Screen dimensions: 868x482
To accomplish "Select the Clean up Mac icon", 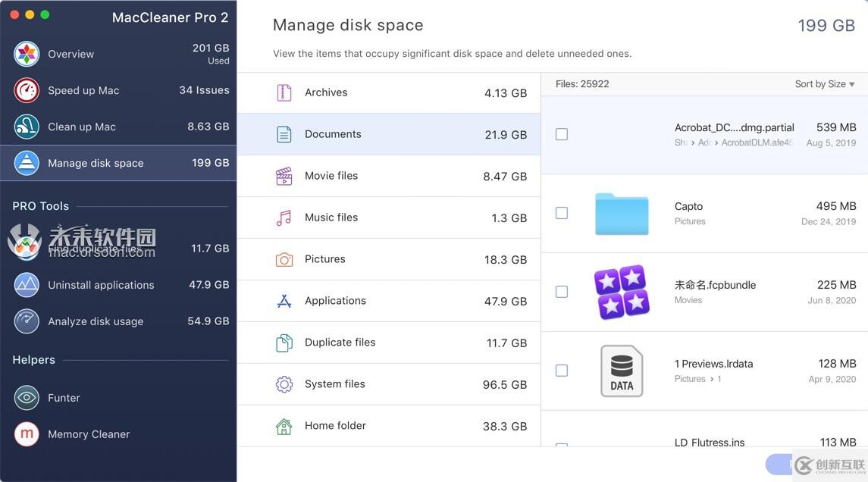I will [27, 127].
